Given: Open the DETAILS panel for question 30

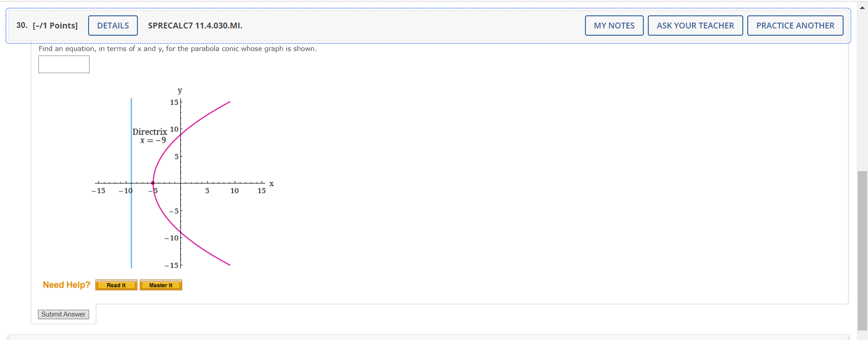Looking at the screenshot, I should click(113, 25).
